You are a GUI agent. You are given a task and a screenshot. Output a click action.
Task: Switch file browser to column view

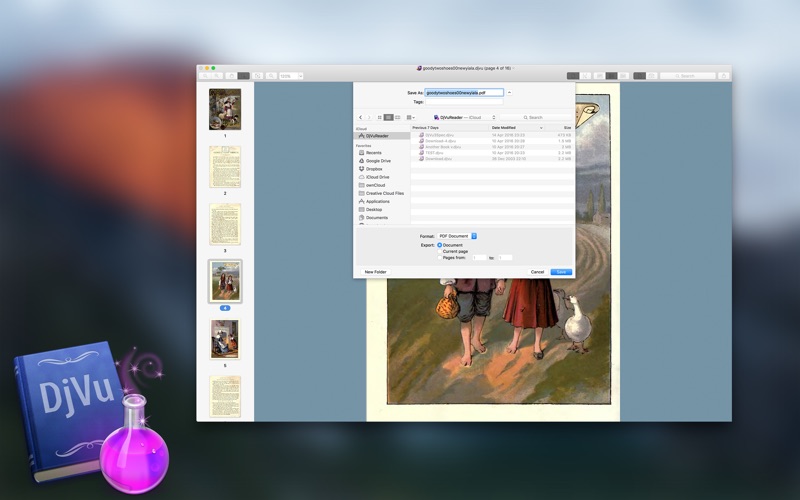397,117
